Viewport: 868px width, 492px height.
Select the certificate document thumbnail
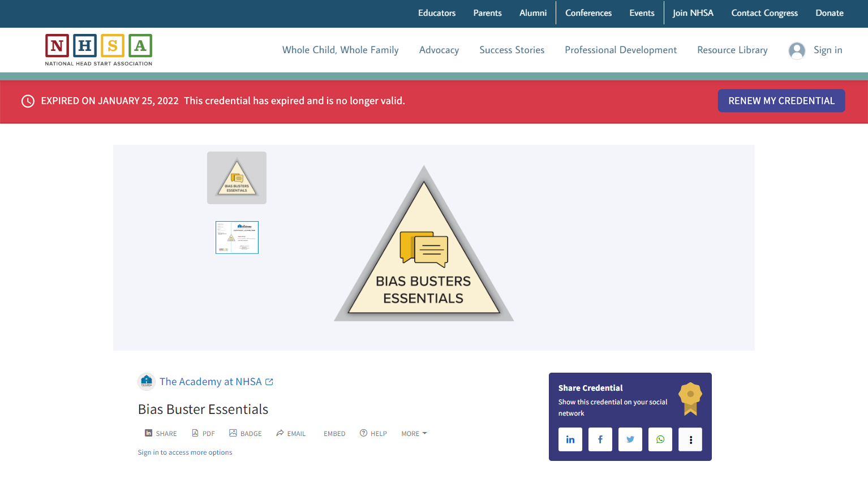(237, 237)
